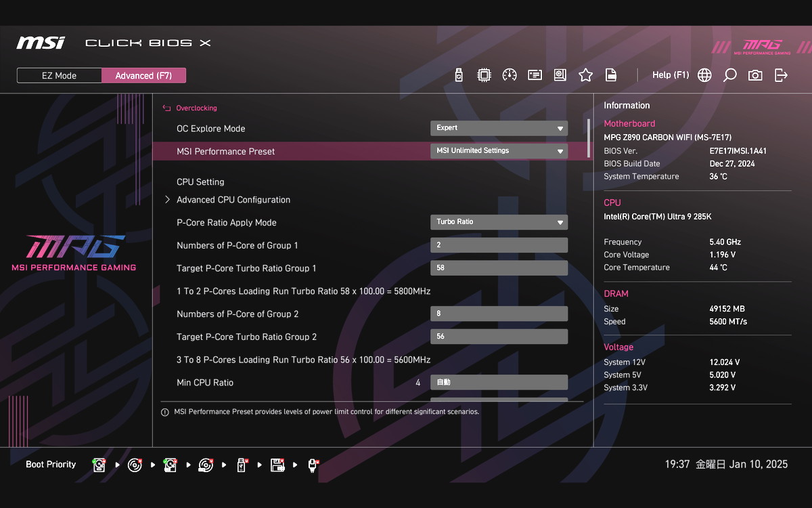The width and height of the screenshot is (812, 508).
Task: Click the Frequency value 5.40 GHz
Action: tap(725, 242)
